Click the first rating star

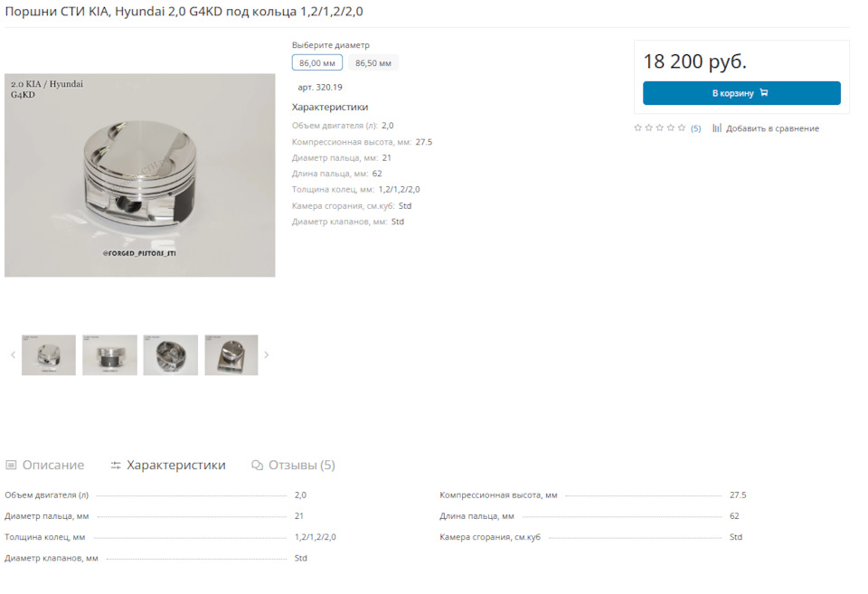[637, 127]
